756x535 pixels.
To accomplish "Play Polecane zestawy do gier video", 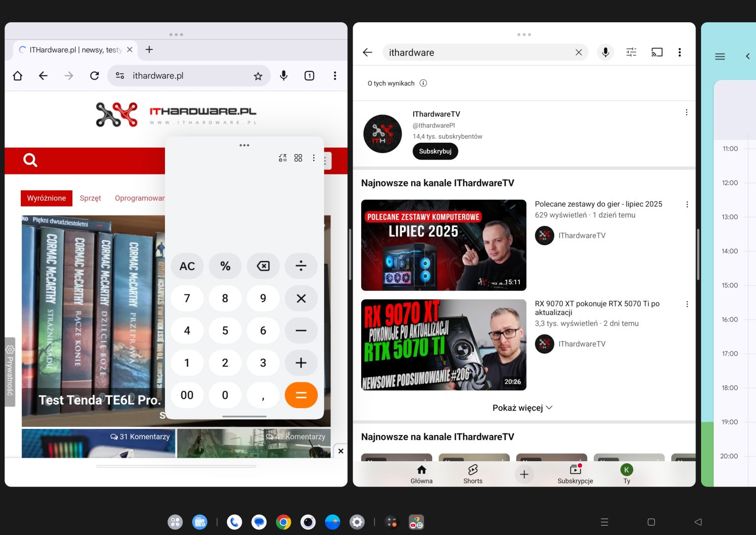I will (x=444, y=245).
